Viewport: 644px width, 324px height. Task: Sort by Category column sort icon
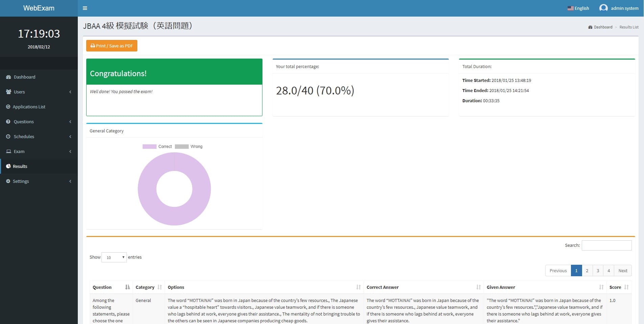pyautogui.click(x=160, y=287)
